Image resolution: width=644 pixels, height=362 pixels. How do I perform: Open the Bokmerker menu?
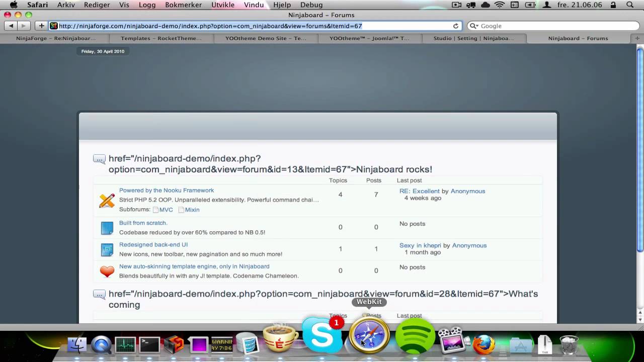(x=184, y=5)
